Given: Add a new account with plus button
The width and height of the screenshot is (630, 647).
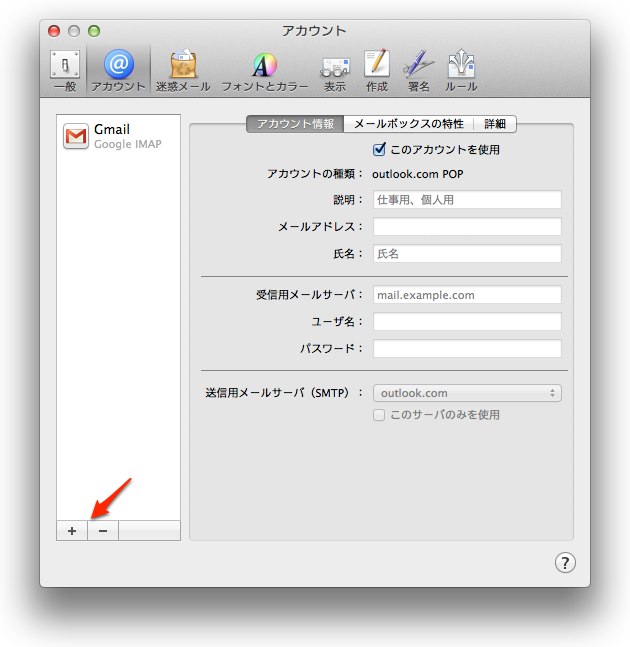Looking at the screenshot, I should coord(72,531).
